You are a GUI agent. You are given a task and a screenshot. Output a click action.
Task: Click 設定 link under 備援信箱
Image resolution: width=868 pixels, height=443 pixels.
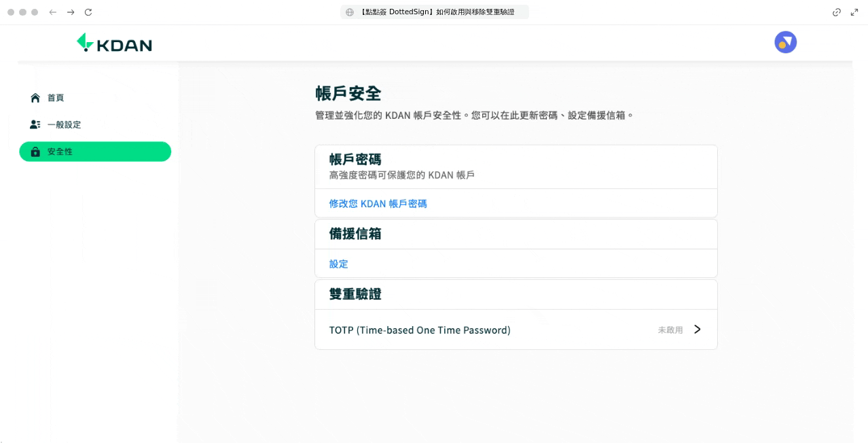coord(338,264)
